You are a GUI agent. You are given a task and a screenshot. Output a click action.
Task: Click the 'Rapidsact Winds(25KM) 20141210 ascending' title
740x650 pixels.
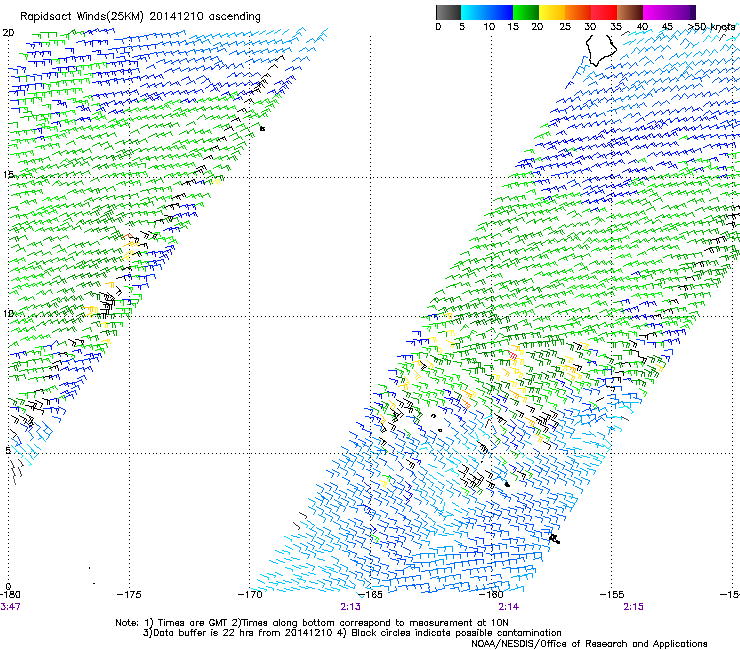[x=140, y=17]
